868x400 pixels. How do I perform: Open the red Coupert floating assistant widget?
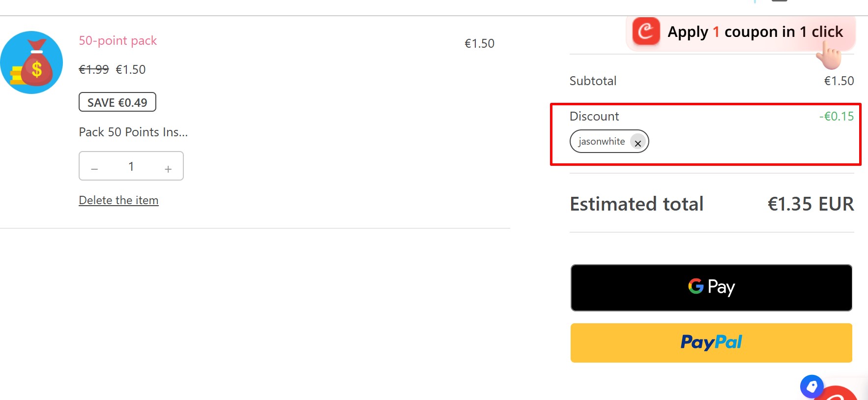click(840, 394)
